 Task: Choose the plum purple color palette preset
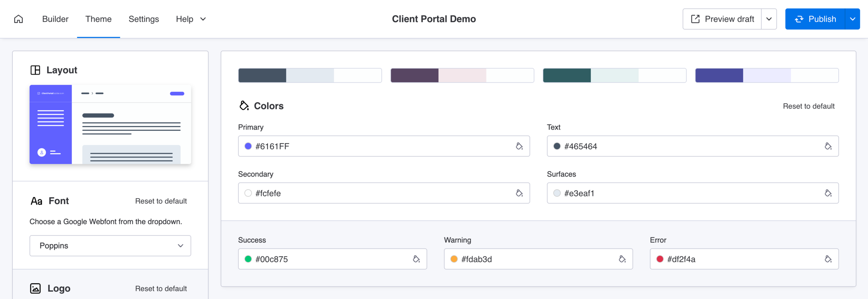click(x=462, y=75)
